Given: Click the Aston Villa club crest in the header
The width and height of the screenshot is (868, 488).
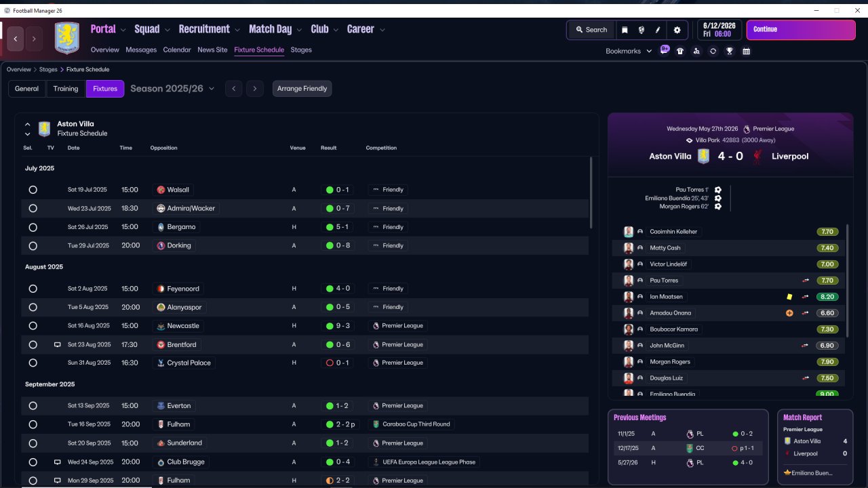Looking at the screenshot, I should point(66,38).
